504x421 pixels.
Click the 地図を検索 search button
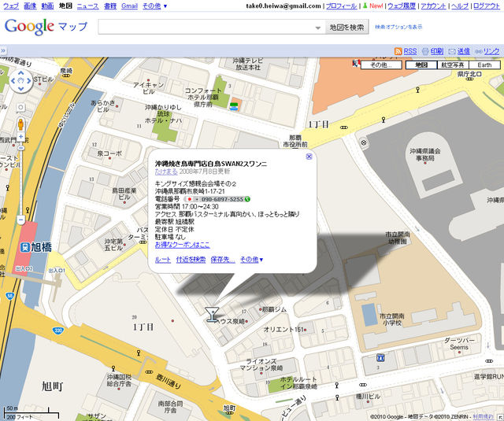[346, 28]
